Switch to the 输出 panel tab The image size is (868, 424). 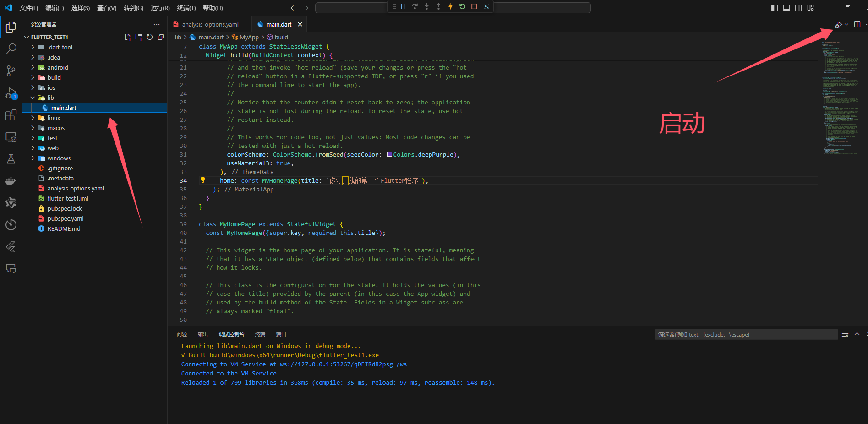point(202,334)
